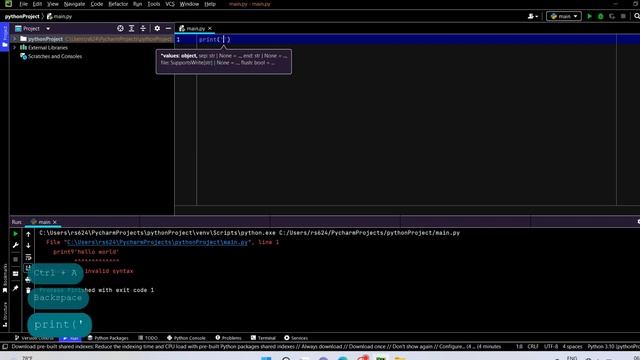Image resolution: width=640 pixels, height=360 pixels.
Task: Click line number 1 in the gutter
Action: 178,40
